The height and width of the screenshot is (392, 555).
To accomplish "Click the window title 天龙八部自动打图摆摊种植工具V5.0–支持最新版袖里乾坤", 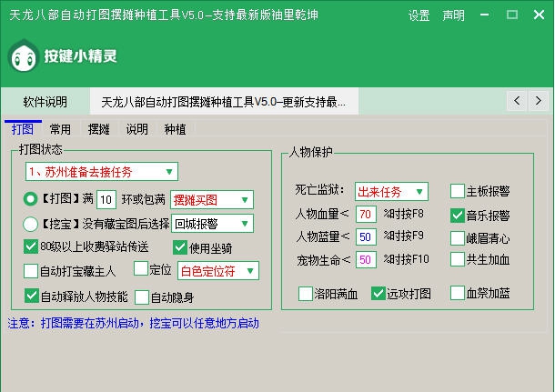I will click(164, 15).
